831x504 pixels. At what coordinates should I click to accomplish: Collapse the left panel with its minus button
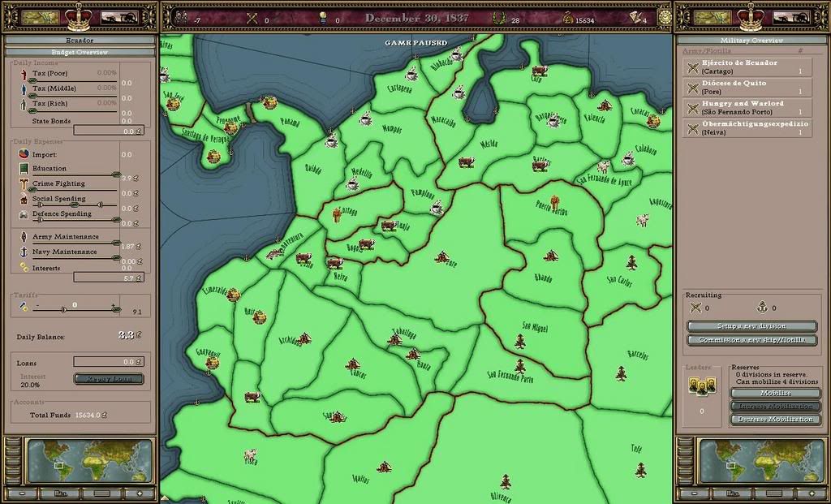tap(22, 493)
